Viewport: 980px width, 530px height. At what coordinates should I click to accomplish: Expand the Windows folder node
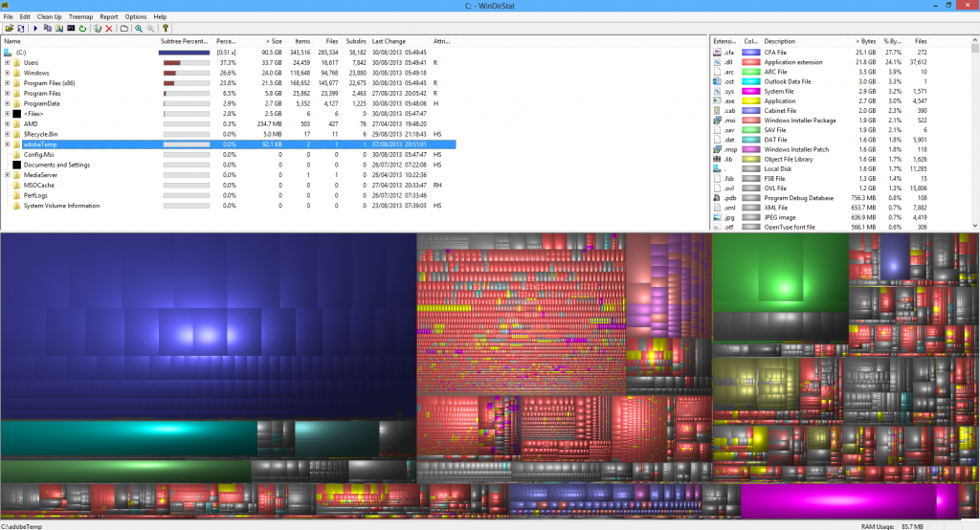(8, 73)
